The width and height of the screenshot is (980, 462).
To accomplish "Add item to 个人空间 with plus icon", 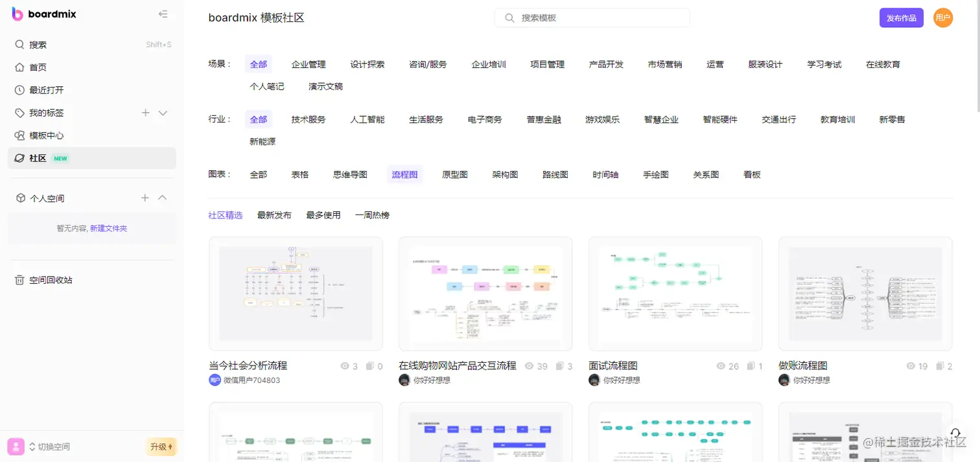I will (145, 198).
